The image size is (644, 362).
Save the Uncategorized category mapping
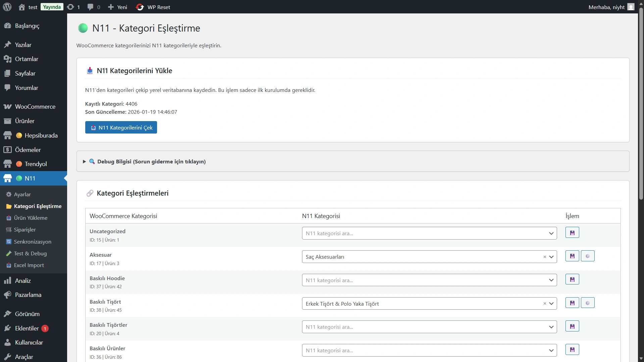(572, 233)
